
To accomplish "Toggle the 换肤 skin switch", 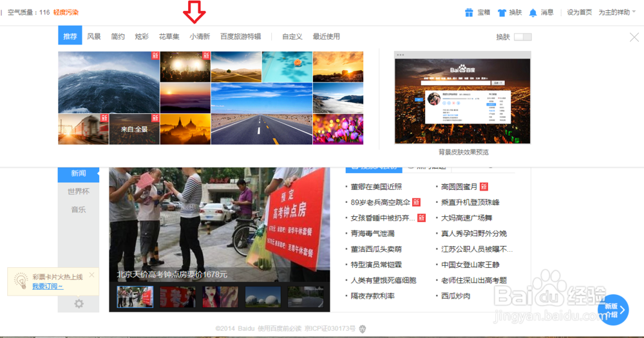I will click(522, 37).
